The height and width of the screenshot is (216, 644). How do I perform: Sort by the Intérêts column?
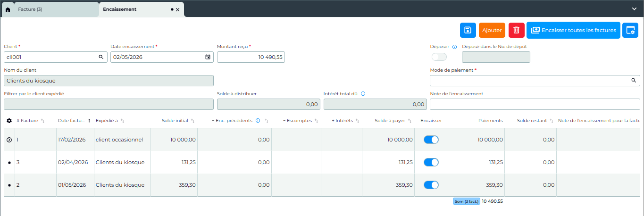[357, 121]
